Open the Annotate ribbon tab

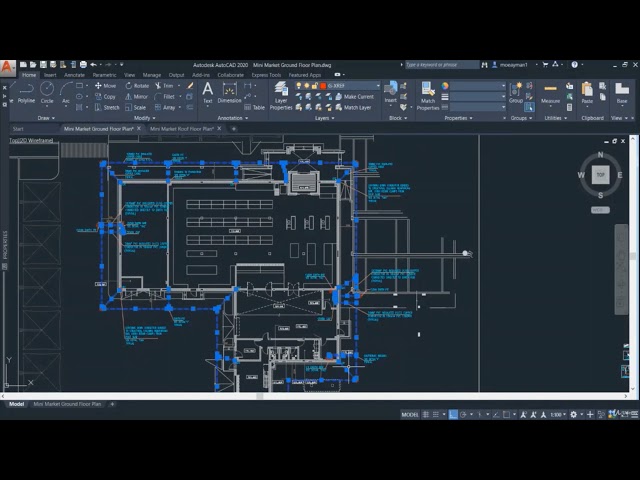(75, 75)
